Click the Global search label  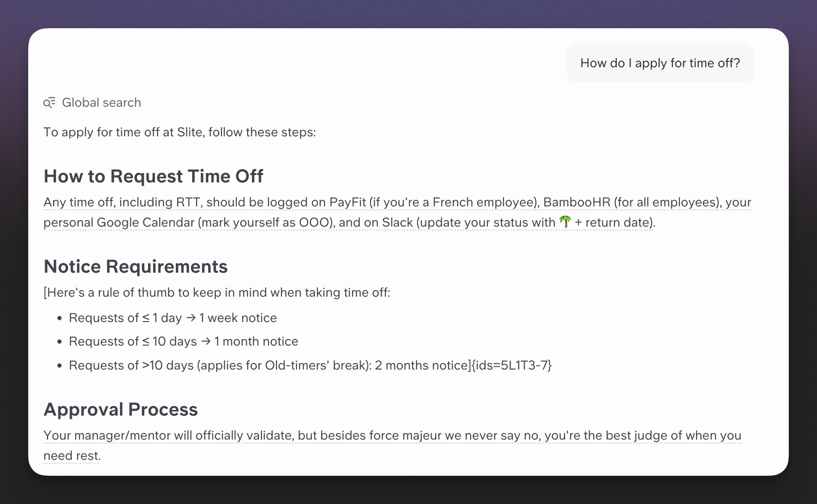coord(101,102)
